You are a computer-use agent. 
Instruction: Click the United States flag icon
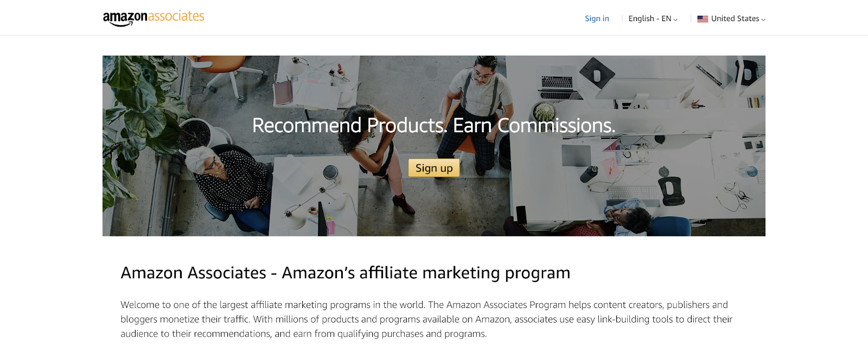point(703,19)
